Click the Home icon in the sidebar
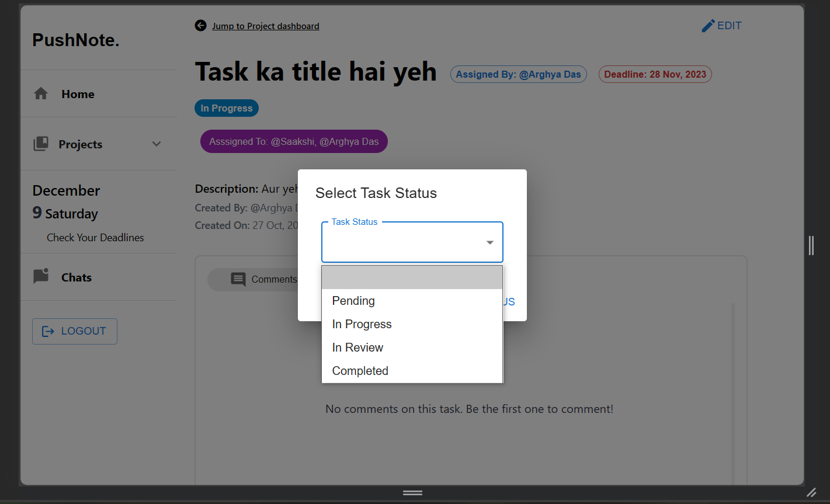This screenshot has height=504, width=830. (x=40, y=93)
